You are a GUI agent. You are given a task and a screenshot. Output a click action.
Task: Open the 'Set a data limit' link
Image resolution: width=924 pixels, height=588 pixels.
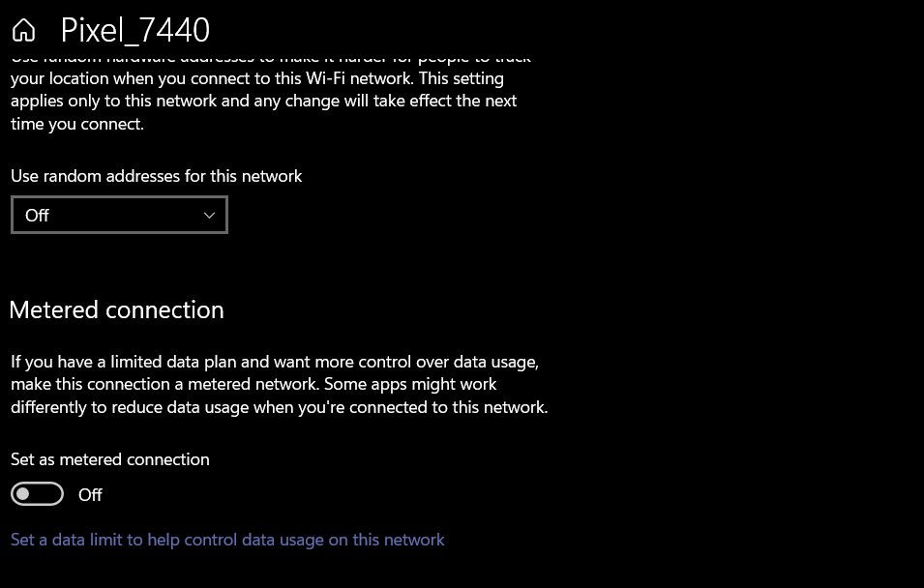click(227, 540)
